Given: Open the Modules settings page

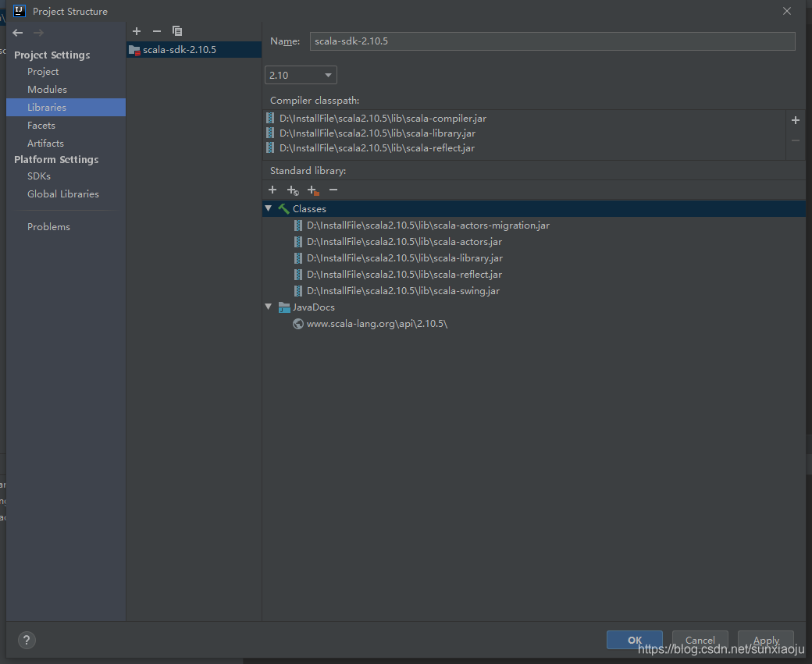Looking at the screenshot, I should pyautogui.click(x=47, y=90).
